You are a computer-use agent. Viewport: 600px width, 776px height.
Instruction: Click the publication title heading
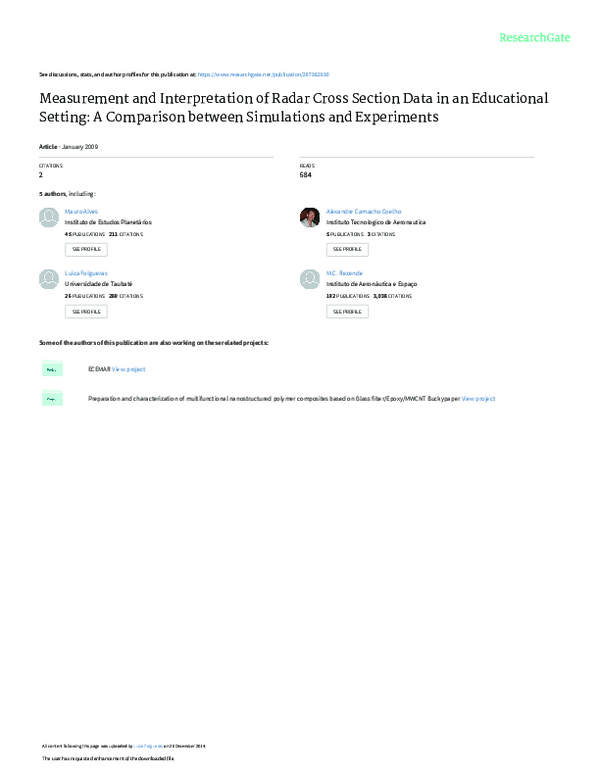coord(293,108)
